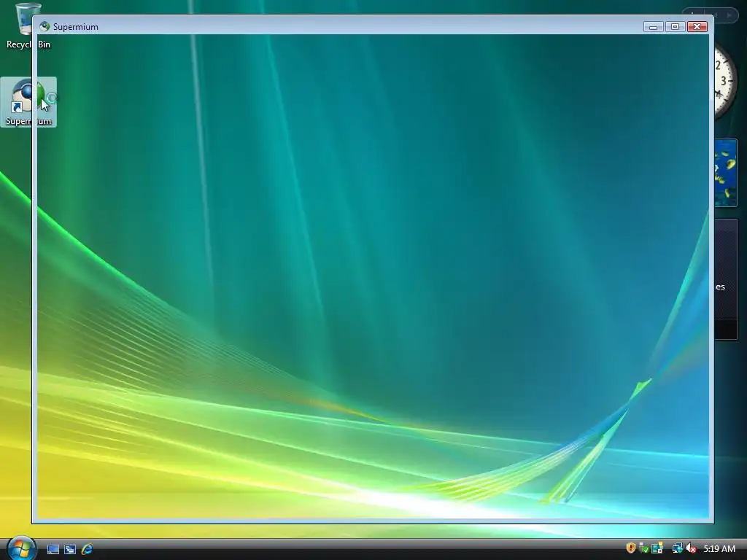
Task: Click the fish slideshow sidebar gadget
Action: pyautogui.click(x=726, y=173)
